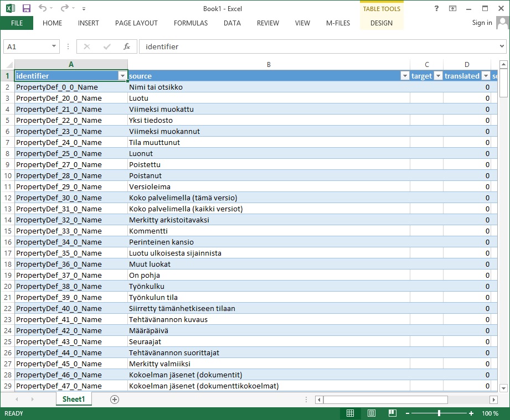The image size is (510, 420).
Task: Expand the Name Box dropdown arrow
Action: (x=54, y=46)
